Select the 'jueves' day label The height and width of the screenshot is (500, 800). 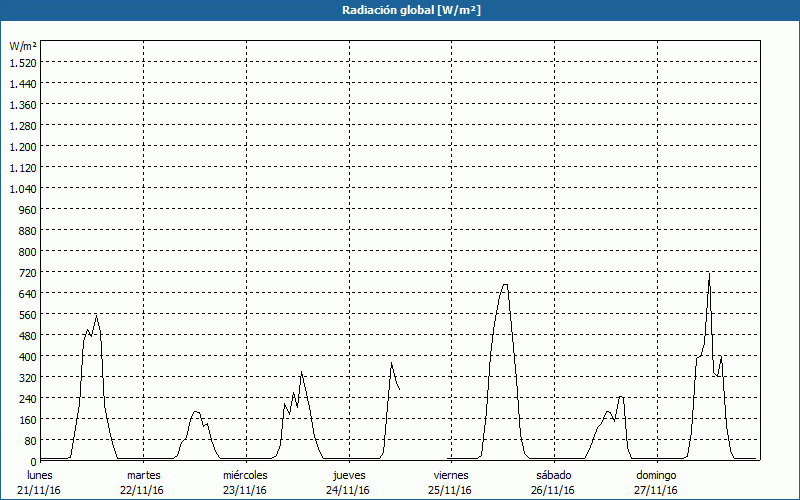pos(349,475)
